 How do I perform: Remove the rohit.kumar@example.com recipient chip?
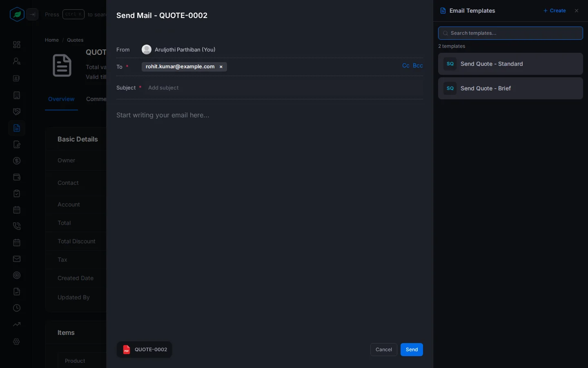click(221, 67)
